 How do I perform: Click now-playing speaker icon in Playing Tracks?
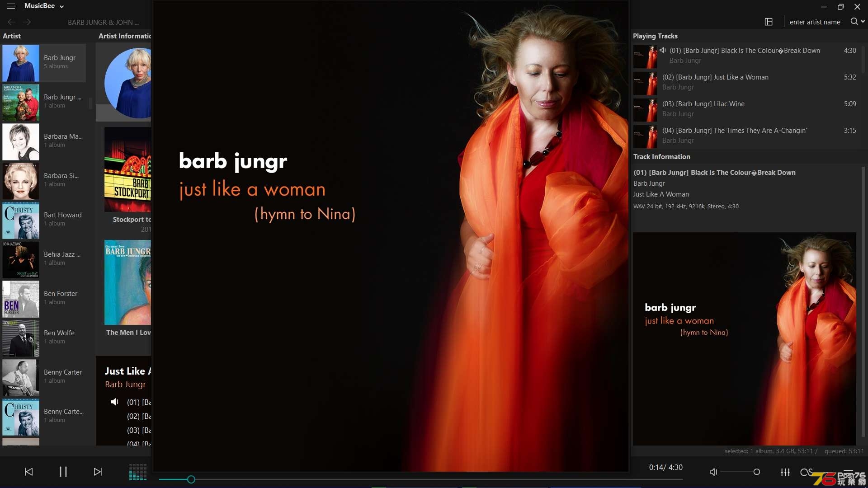pos(663,50)
